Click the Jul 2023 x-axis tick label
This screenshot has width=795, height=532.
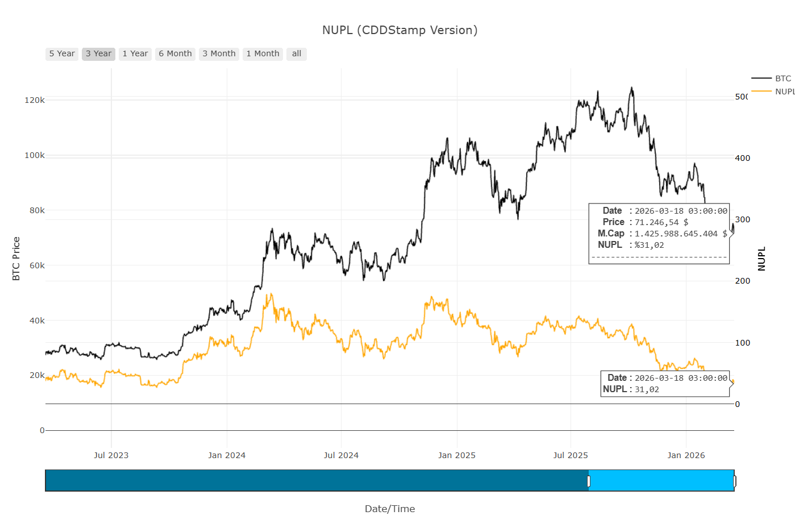pos(111,455)
